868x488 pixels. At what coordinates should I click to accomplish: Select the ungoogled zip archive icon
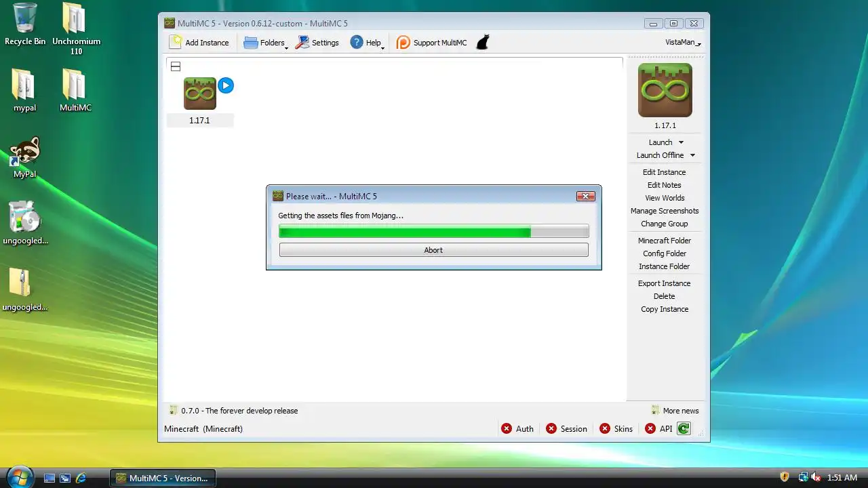coord(25,289)
